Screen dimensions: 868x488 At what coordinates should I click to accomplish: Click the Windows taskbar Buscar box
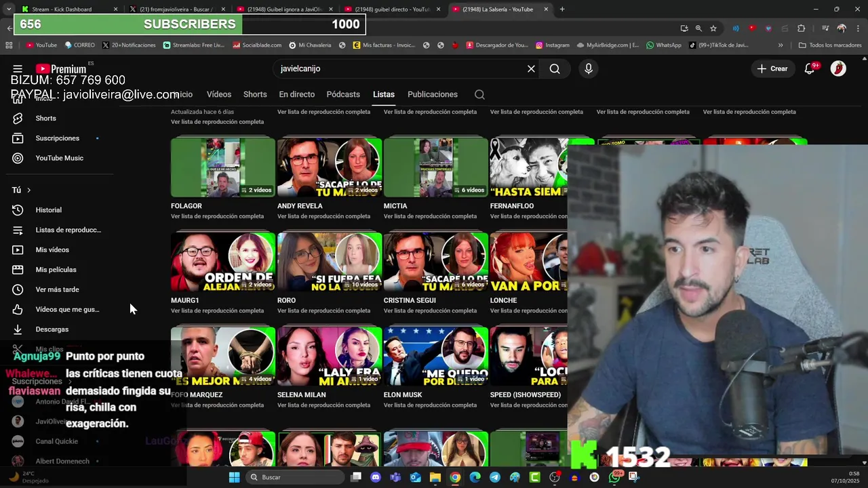[x=294, y=477]
